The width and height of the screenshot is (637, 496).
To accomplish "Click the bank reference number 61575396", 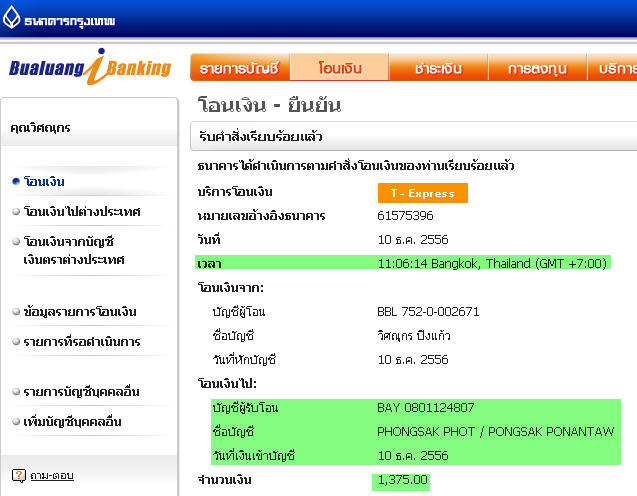I will [405, 215].
